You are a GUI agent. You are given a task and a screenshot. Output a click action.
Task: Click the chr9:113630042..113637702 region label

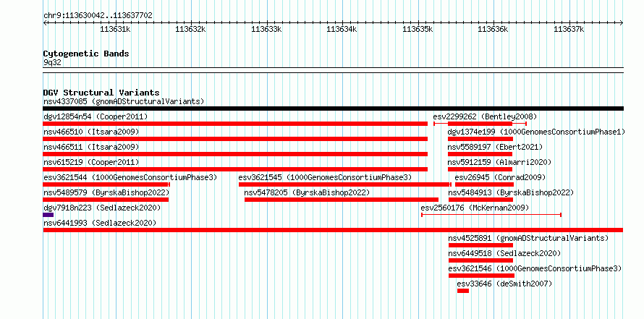(98, 16)
